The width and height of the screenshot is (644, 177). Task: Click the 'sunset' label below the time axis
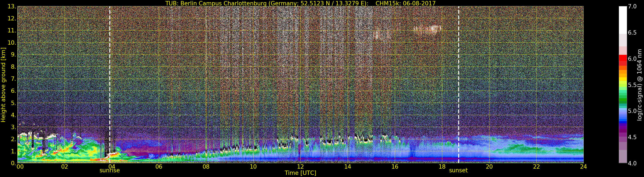[458, 171]
